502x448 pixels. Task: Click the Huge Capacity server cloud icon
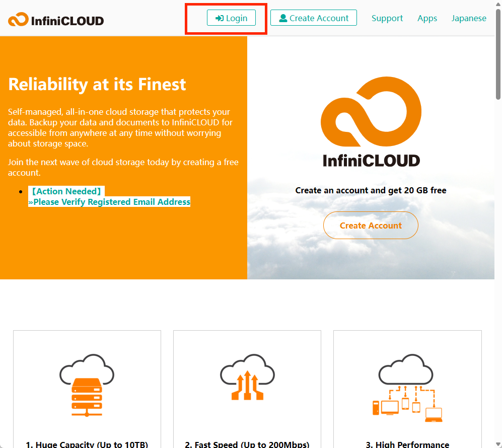pos(87,385)
